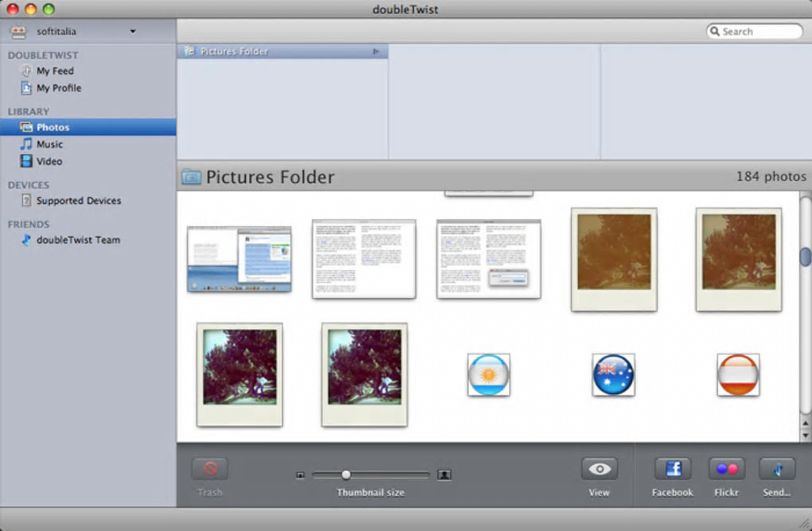812x531 pixels.
Task: Click the Trash button
Action: pos(209,469)
